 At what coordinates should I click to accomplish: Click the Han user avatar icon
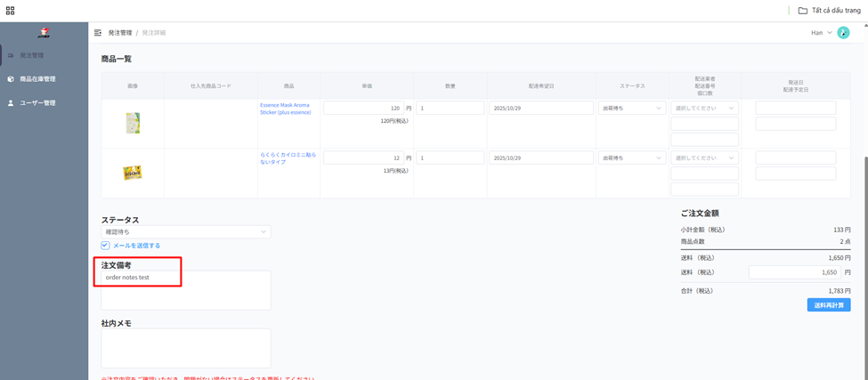843,33
